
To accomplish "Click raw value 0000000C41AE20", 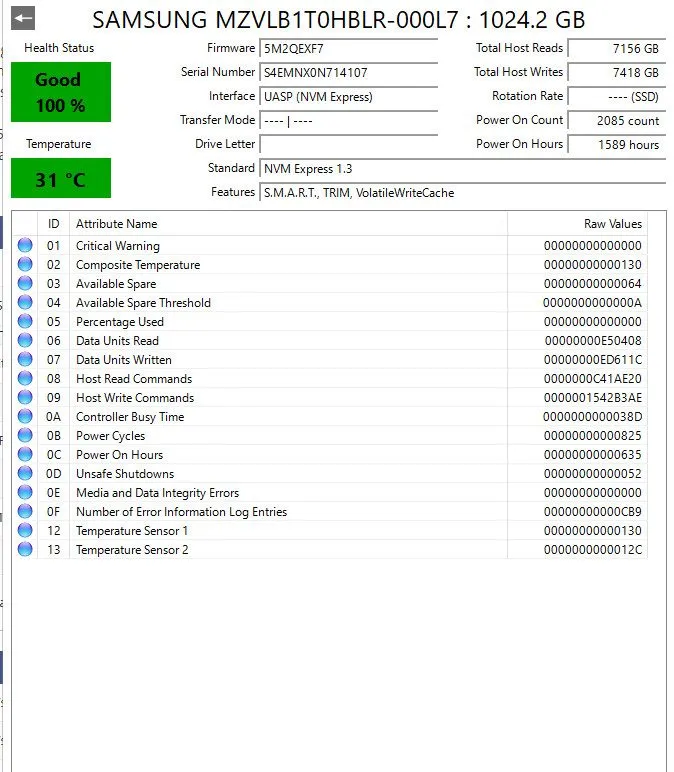I will (593, 379).
